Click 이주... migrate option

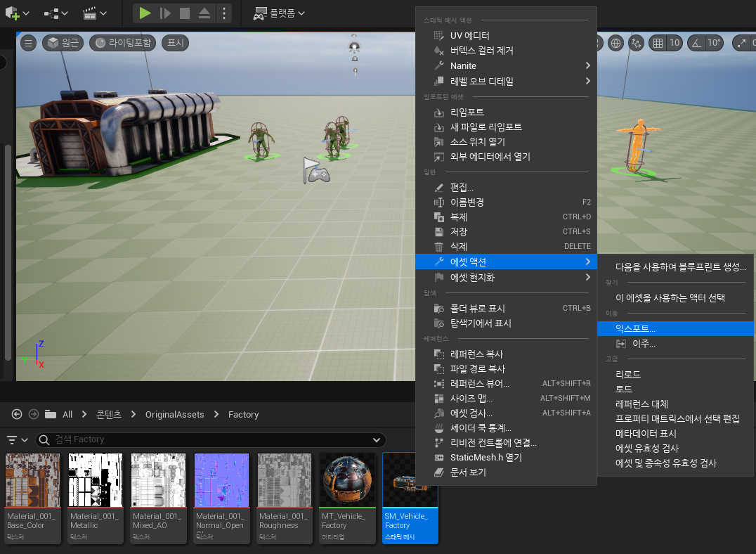[x=675, y=344]
